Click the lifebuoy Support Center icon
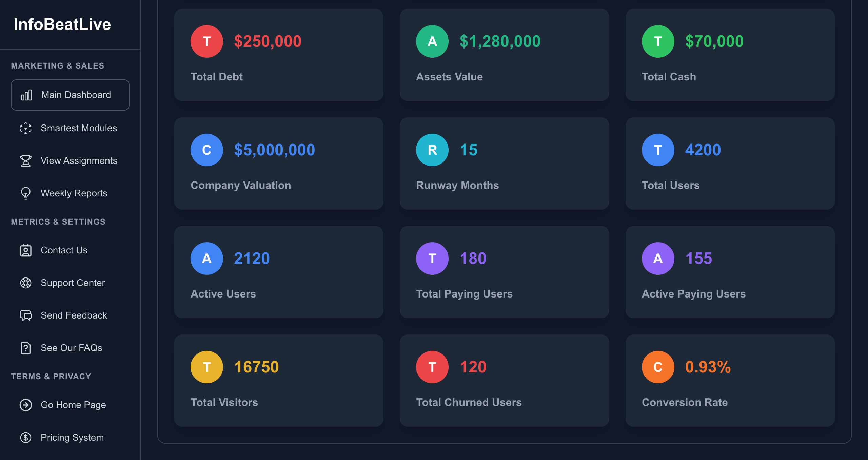This screenshot has height=460, width=868. 26,283
